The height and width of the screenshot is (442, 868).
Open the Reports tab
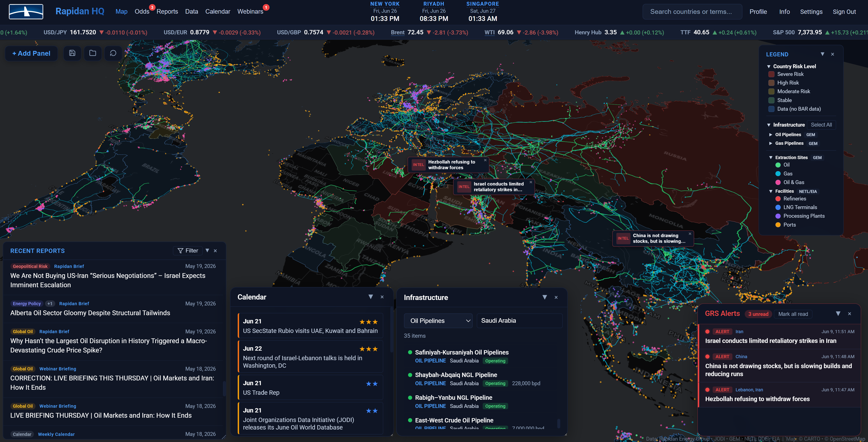167,11
